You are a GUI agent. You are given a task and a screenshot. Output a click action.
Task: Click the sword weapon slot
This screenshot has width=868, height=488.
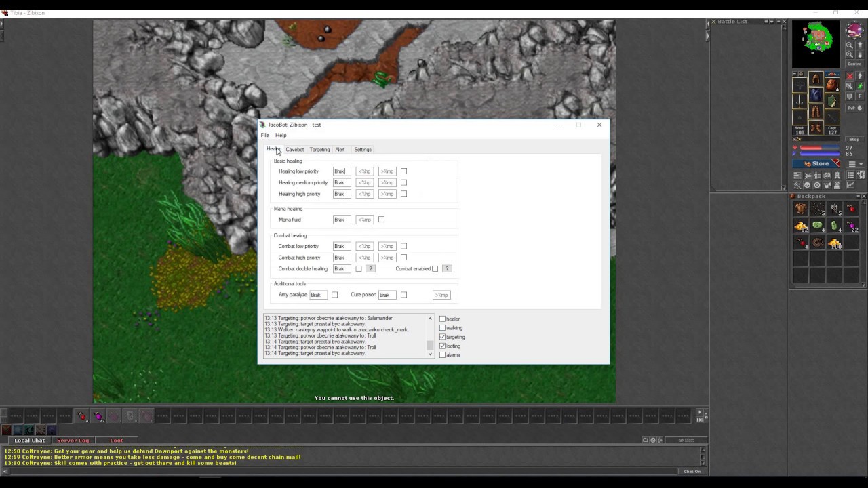pos(800,100)
